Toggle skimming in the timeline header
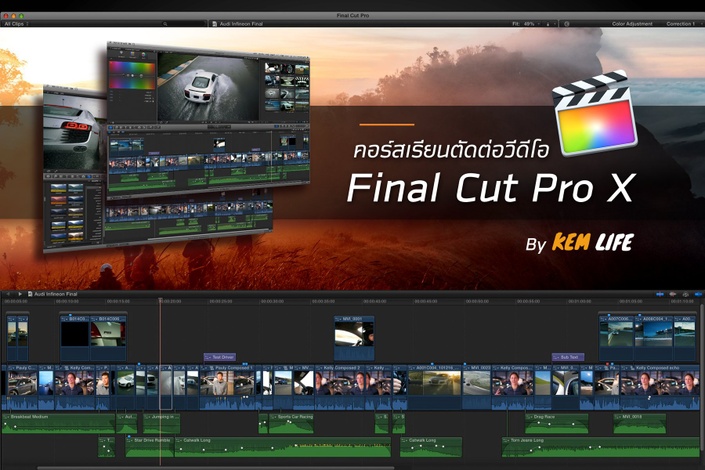705x470 pixels. coord(660,294)
